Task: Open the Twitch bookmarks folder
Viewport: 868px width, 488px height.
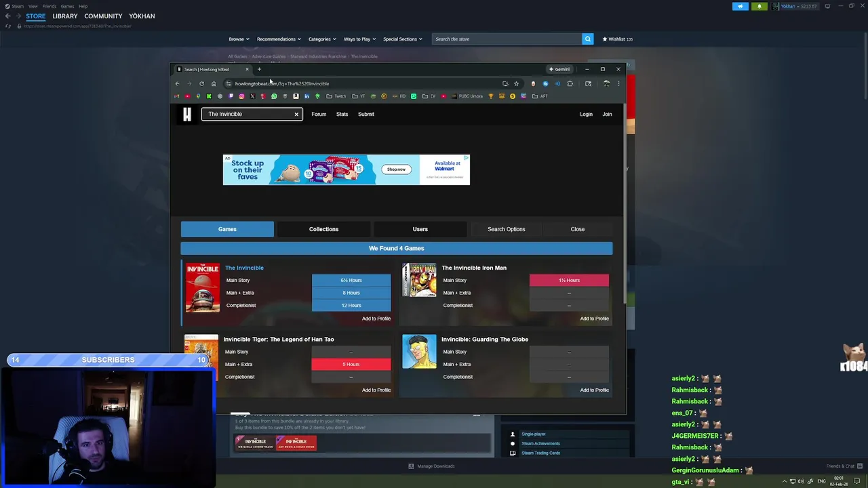Action: [336, 96]
